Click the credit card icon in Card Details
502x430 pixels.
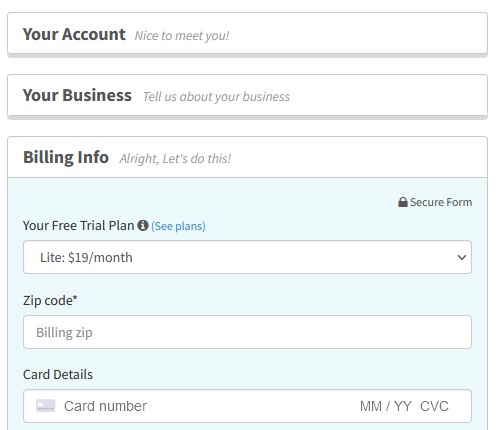pyautogui.click(x=45, y=406)
